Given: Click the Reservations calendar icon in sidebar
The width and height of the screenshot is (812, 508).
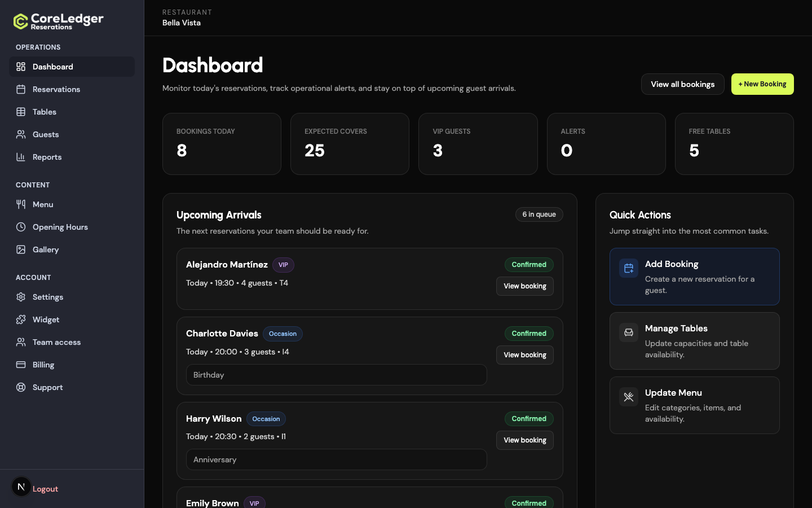Looking at the screenshot, I should pyautogui.click(x=21, y=89).
